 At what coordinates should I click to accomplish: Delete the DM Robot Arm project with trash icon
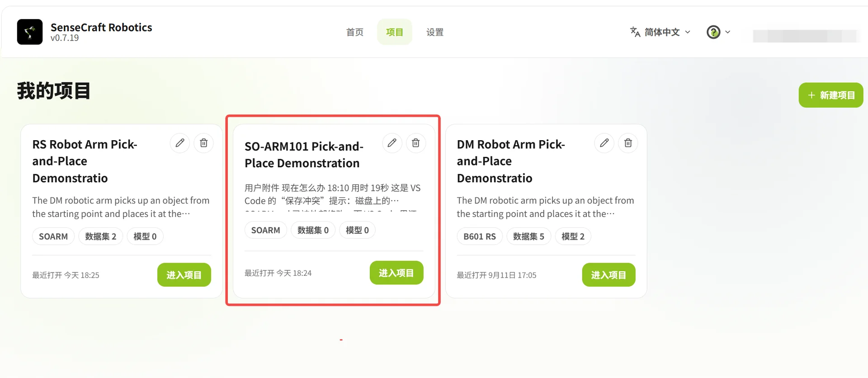(628, 143)
